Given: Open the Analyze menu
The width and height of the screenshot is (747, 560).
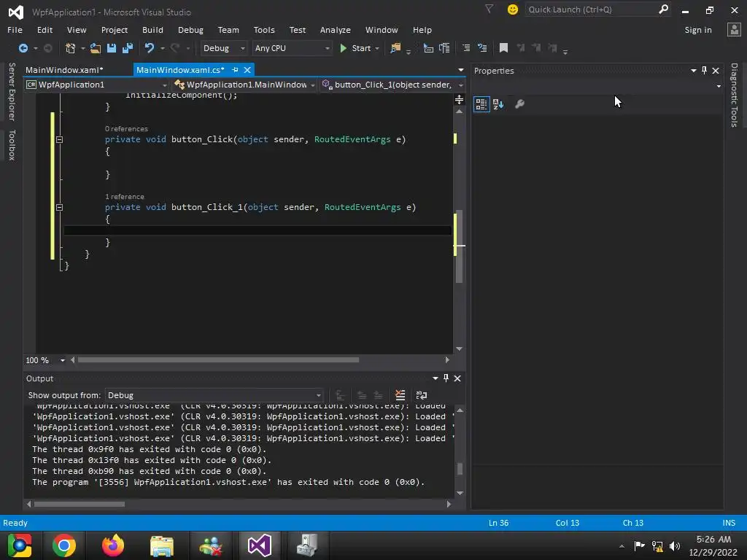Looking at the screenshot, I should [336, 30].
